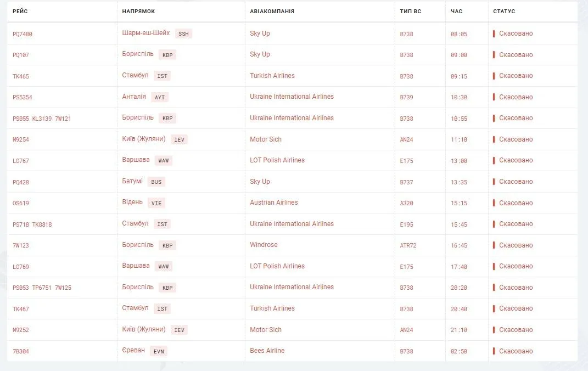Sort by the ЧАС column header
The width and height of the screenshot is (588, 371).
click(x=456, y=12)
